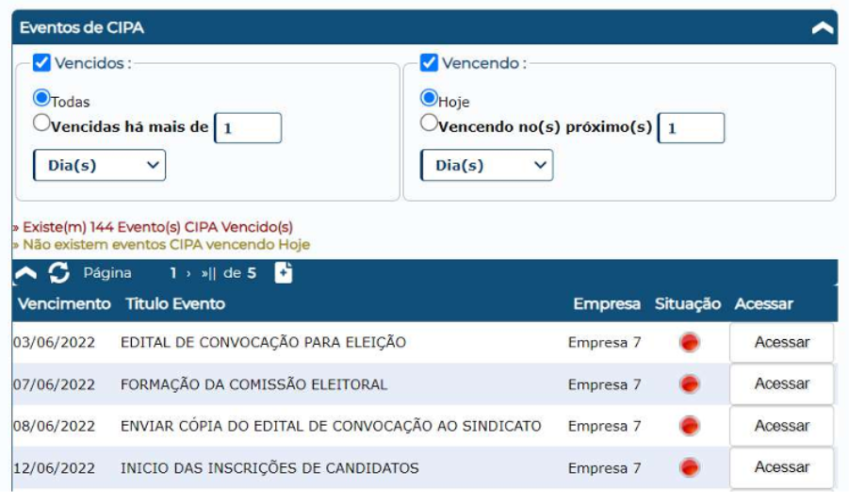Screen dimensions: 849x504
Task: Uncheck the Vencidos checkbox
Action: (41, 63)
